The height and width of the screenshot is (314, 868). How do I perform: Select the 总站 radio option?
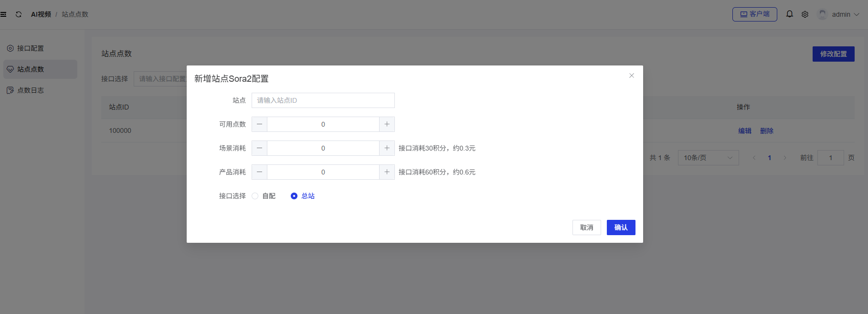pyautogui.click(x=294, y=196)
